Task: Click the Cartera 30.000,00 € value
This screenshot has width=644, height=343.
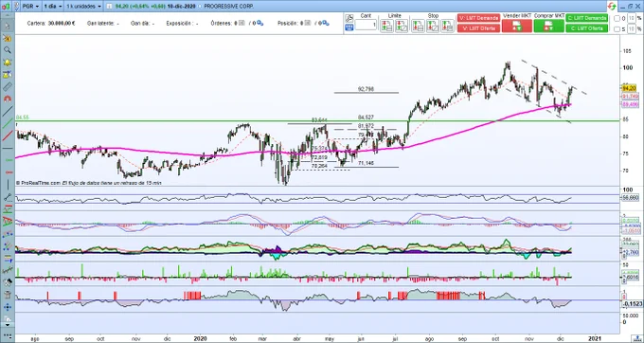Action: pyautogui.click(x=62, y=24)
